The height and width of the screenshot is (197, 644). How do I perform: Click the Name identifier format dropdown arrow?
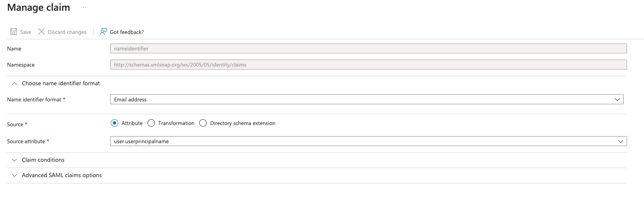coord(617,100)
